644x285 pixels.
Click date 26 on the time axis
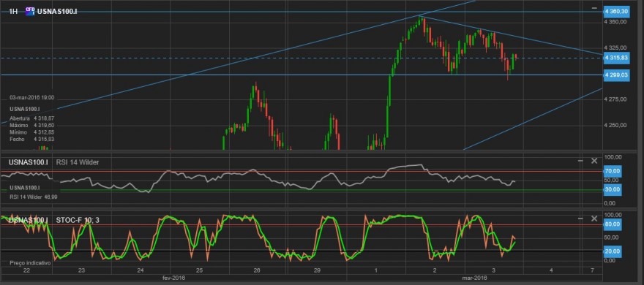257,270
